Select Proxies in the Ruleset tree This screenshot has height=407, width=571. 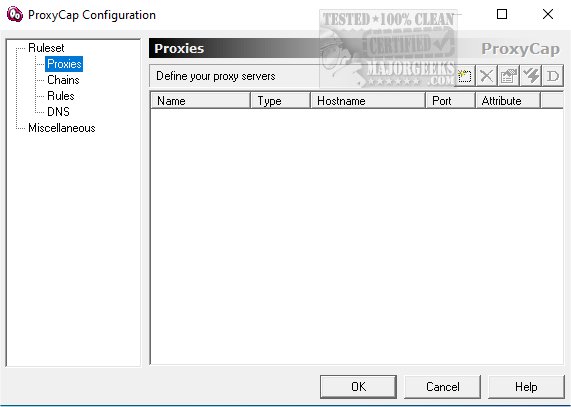click(x=64, y=64)
